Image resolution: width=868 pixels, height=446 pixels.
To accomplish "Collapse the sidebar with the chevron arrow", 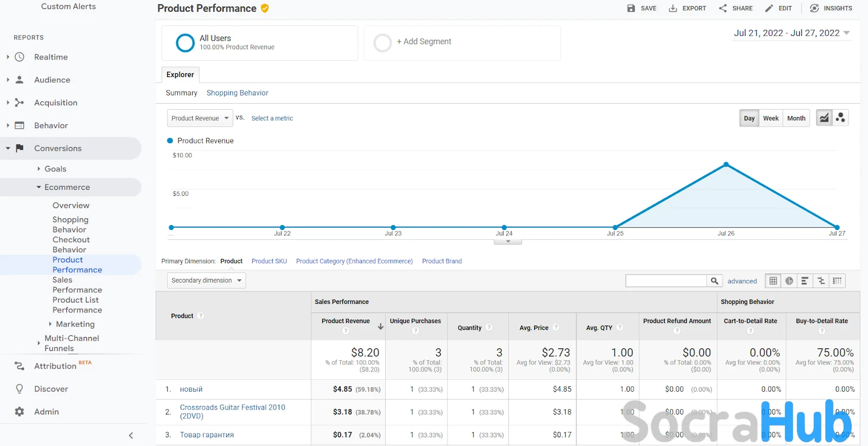I will (x=131, y=436).
